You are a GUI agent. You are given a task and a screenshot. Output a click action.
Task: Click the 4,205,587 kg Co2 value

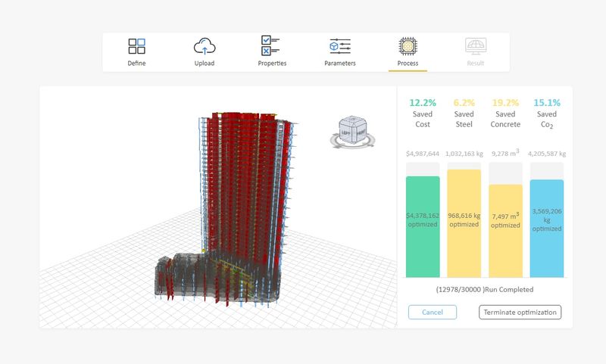[x=547, y=154]
